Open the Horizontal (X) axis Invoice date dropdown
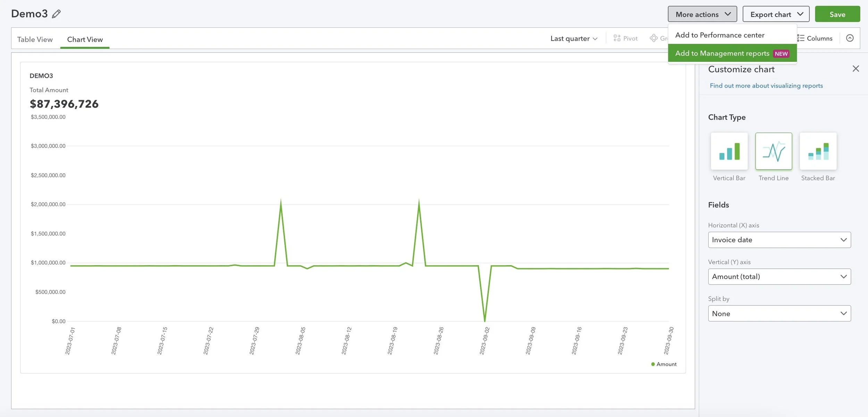Viewport: 868px width, 417px height. pyautogui.click(x=779, y=240)
